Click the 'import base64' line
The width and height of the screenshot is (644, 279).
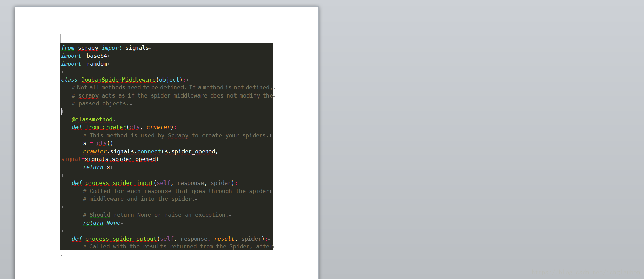click(x=84, y=56)
